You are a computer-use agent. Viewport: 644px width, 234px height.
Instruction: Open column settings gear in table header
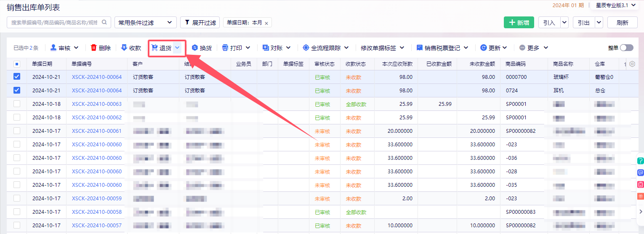pos(632,64)
